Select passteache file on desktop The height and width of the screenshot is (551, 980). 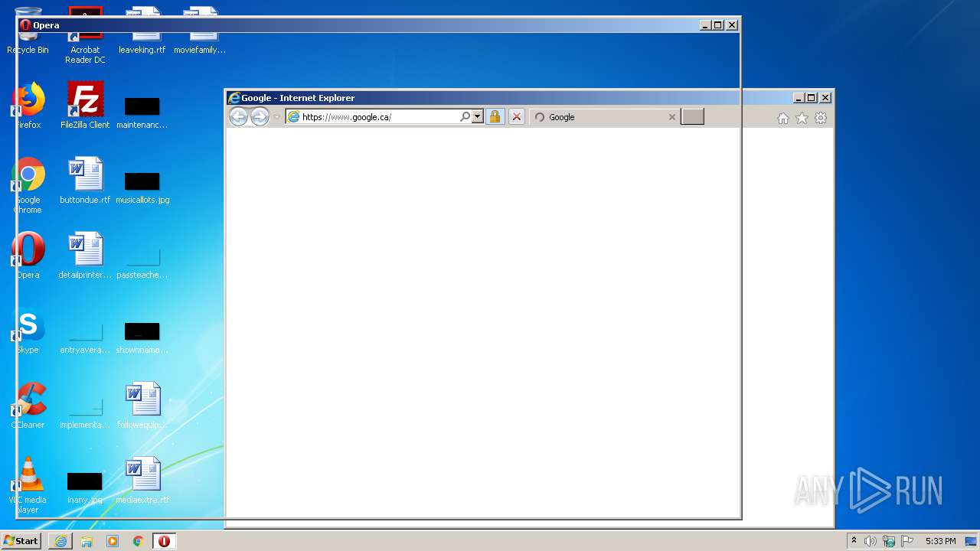pyautogui.click(x=142, y=262)
